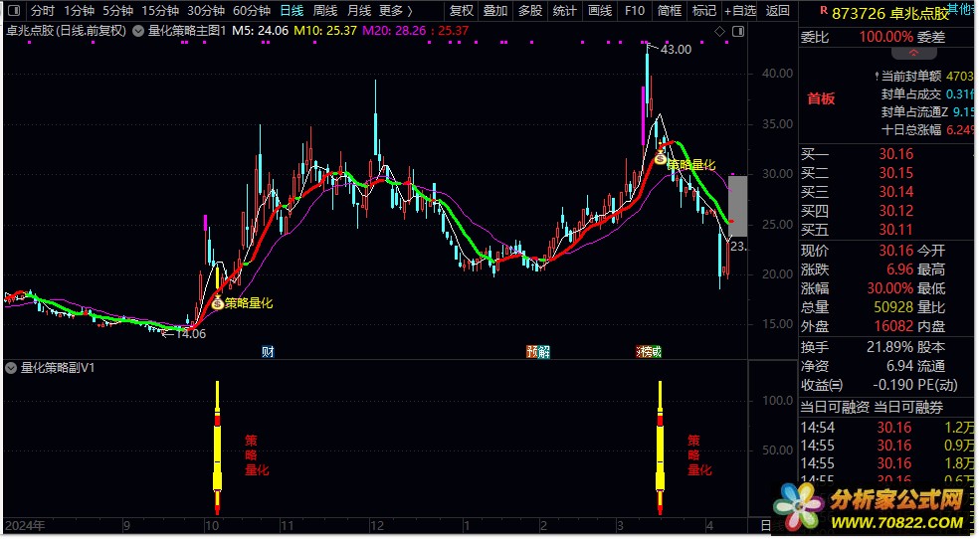Click the 榜 marker near March
The height and width of the screenshot is (539, 980).
click(648, 352)
